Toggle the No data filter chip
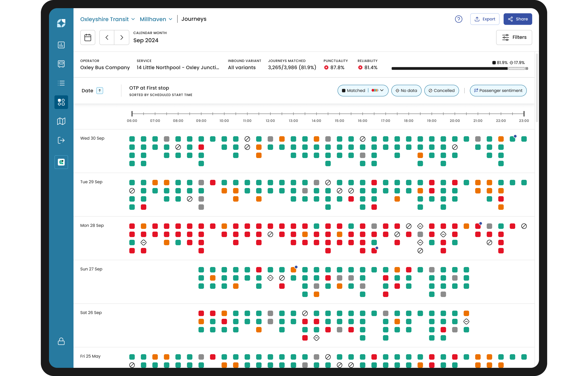Viewport: 588px width, 376px height. coord(406,90)
